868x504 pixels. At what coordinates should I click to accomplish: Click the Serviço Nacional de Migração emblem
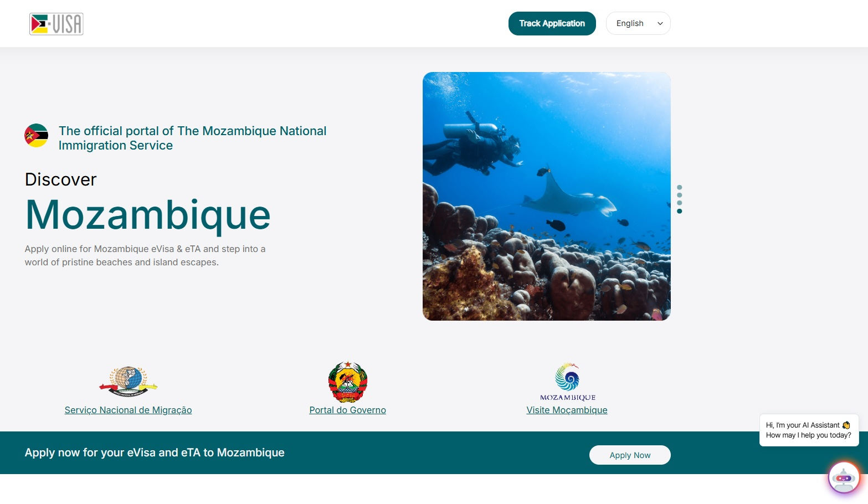tap(128, 382)
